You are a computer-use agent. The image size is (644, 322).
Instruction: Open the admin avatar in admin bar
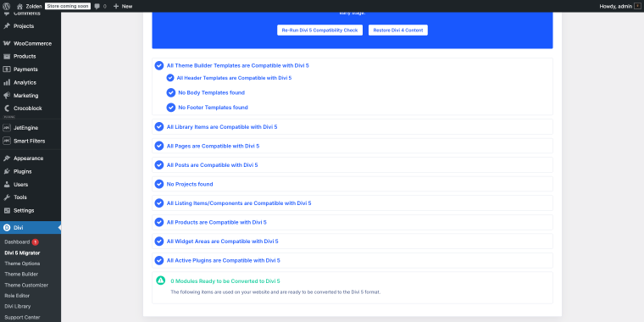point(637,6)
